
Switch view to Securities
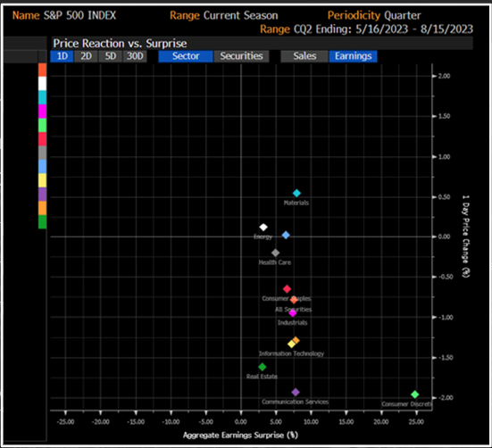241,56
